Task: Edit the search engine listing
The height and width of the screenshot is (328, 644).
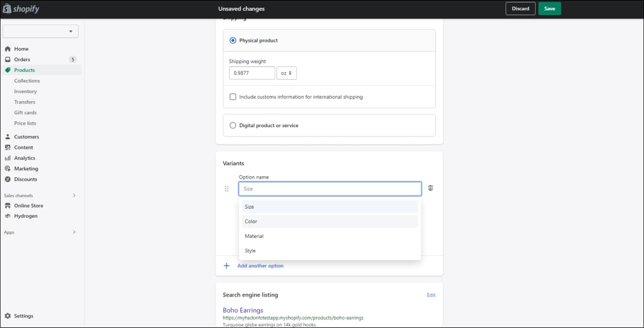Action: click(431, 295)
